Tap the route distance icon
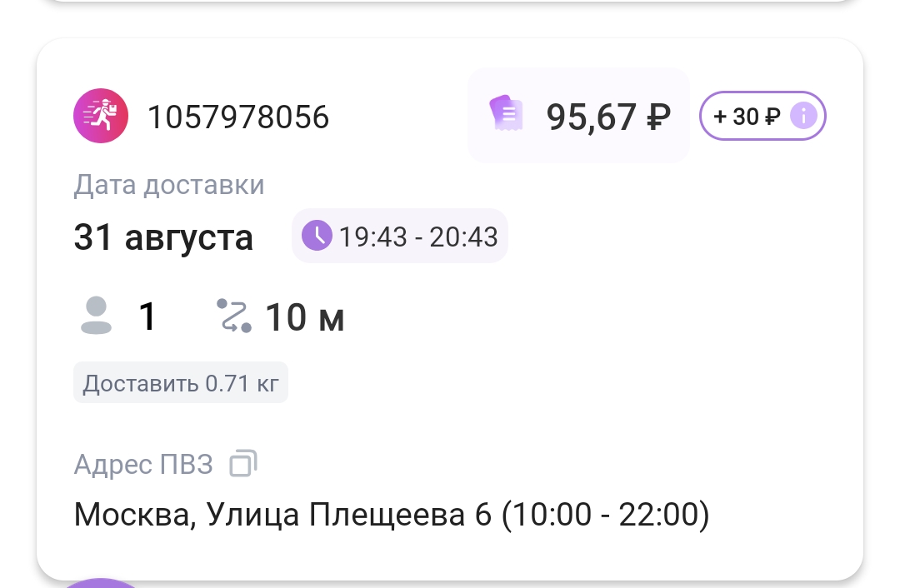This screenshot has height=588, width=900. tap(234, 316)
